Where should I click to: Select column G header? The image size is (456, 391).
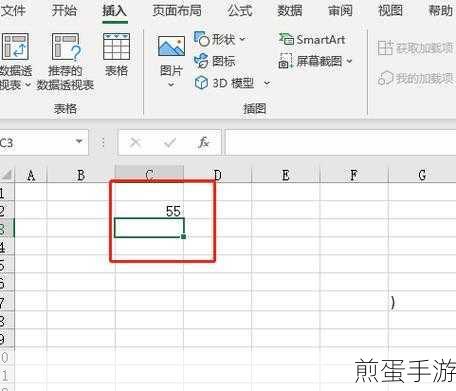tap(422, 175)
